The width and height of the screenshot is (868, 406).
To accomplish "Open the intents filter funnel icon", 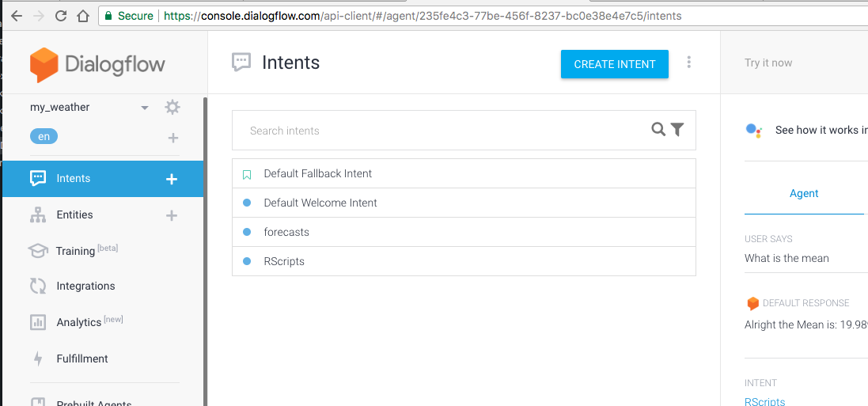I will click(x=677, y=130).
